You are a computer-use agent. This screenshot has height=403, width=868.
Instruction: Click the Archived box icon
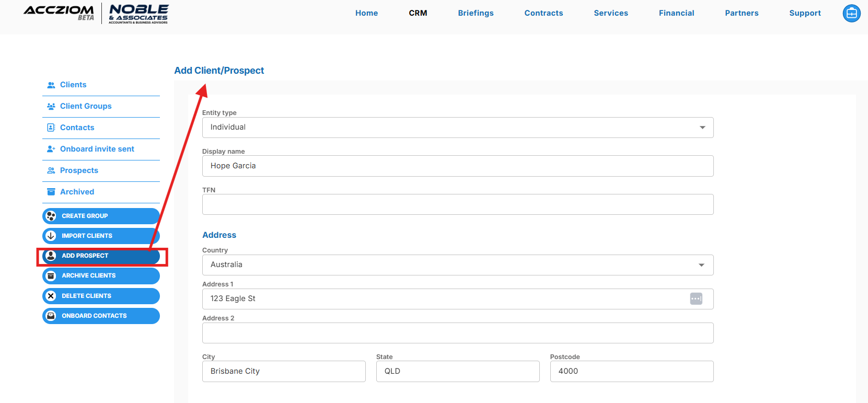click(x=51, y=192)
